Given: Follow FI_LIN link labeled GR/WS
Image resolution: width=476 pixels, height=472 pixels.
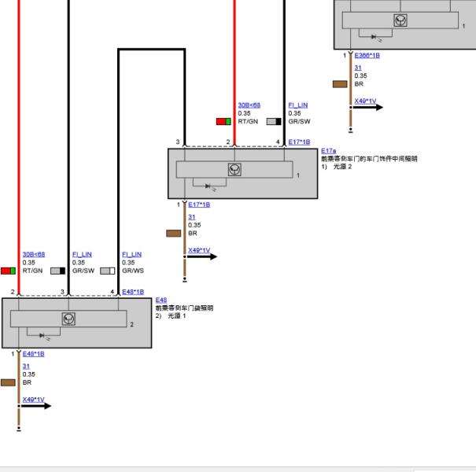Looking at the screenshot, I should click(x=131, y=254).
